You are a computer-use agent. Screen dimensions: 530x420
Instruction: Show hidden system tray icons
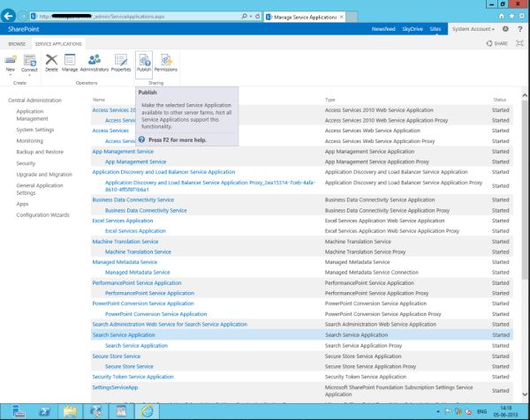[x=438, y=411]
